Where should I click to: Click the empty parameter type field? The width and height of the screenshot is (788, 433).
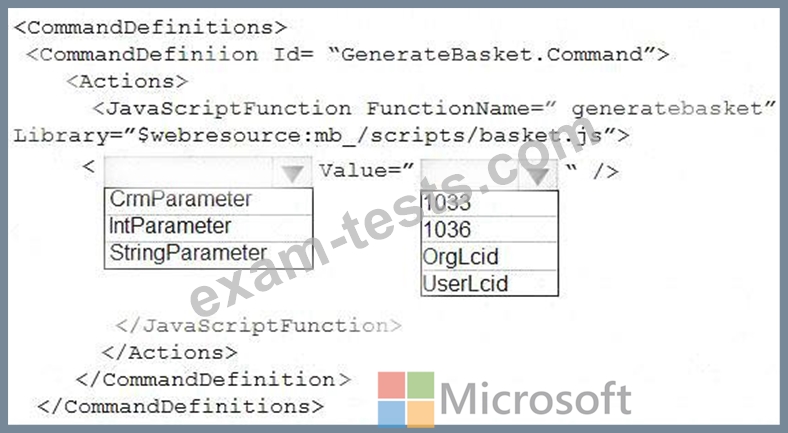[190, 172]
